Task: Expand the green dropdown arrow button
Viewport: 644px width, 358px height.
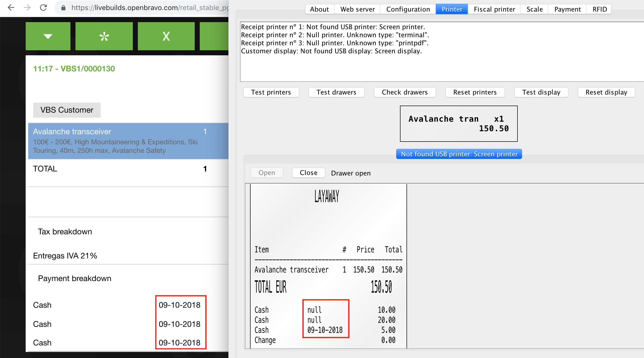Action: tap(48, 36)
